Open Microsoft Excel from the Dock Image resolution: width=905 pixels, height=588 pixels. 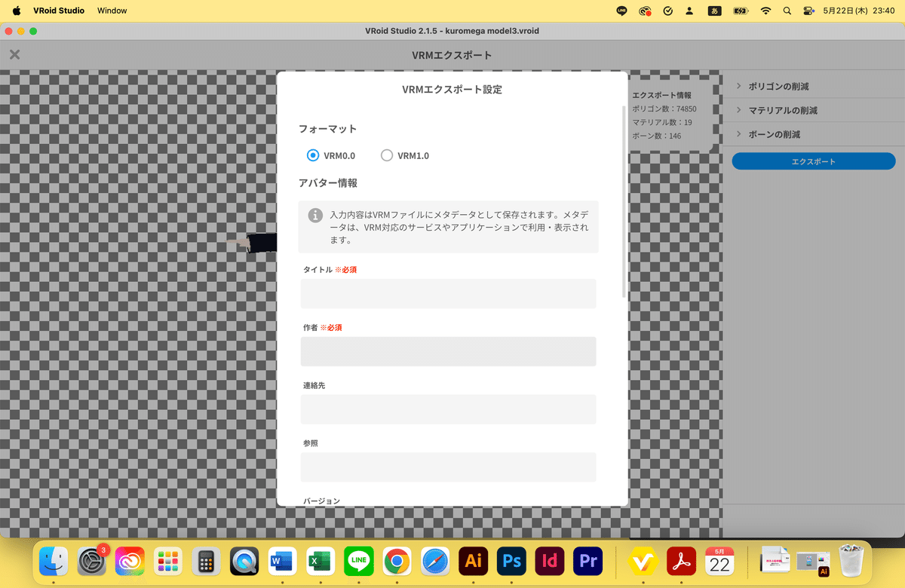(x=320, y=561)
